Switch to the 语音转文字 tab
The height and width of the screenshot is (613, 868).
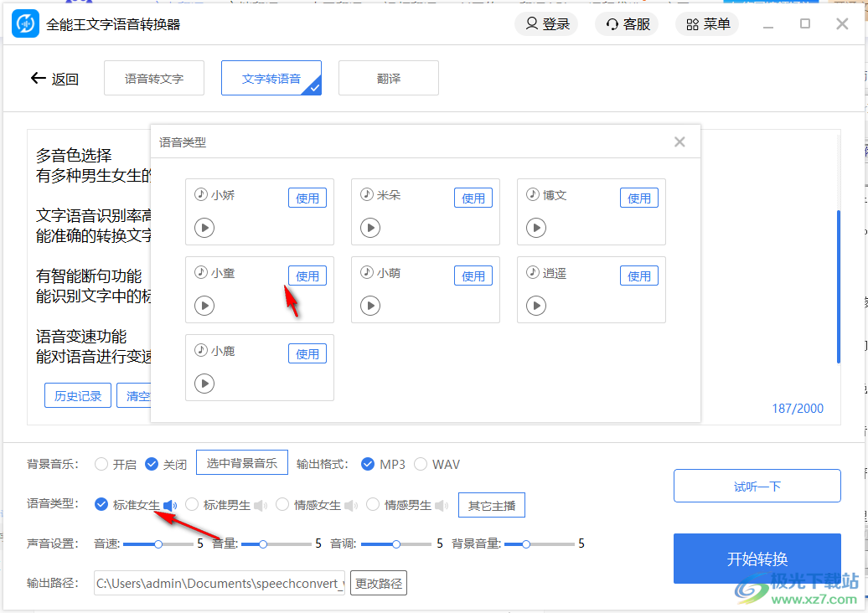(153, 78)
